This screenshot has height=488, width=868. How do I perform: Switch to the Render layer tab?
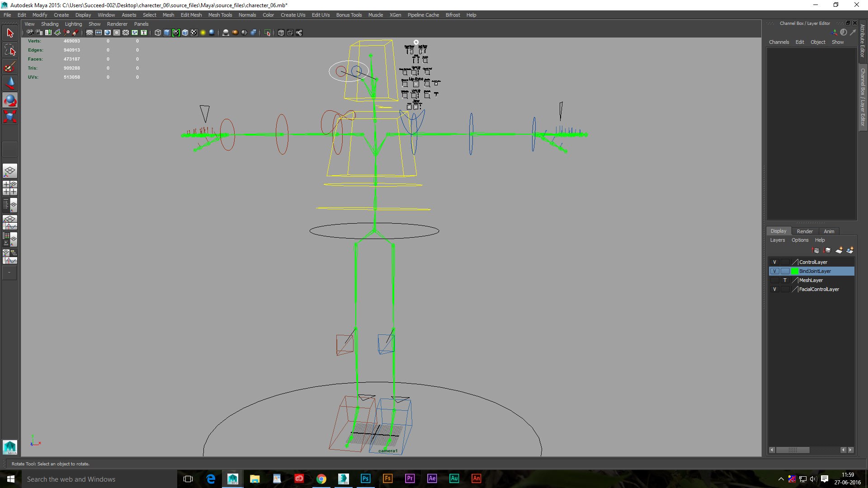[x=805, y=231]
